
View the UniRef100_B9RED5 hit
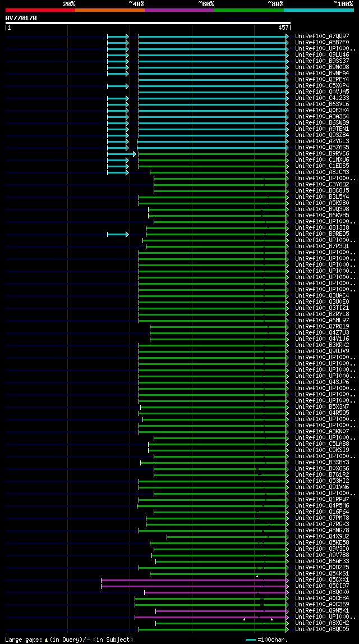322,234
